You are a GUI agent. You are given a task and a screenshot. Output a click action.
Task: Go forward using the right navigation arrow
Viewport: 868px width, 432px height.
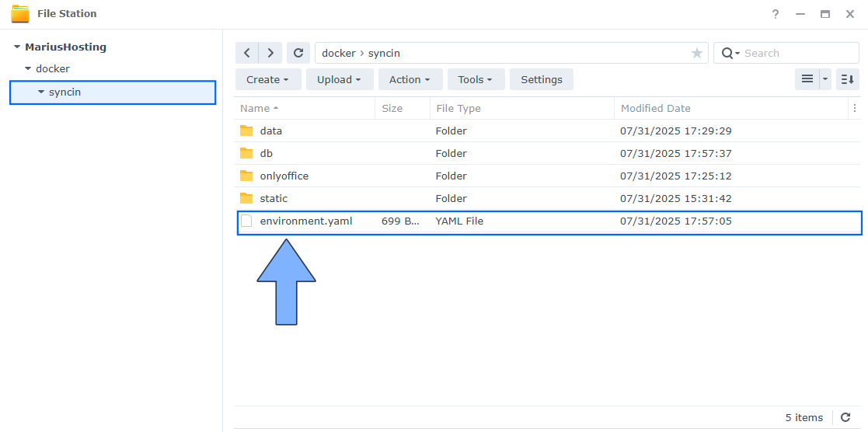[270, 53]
